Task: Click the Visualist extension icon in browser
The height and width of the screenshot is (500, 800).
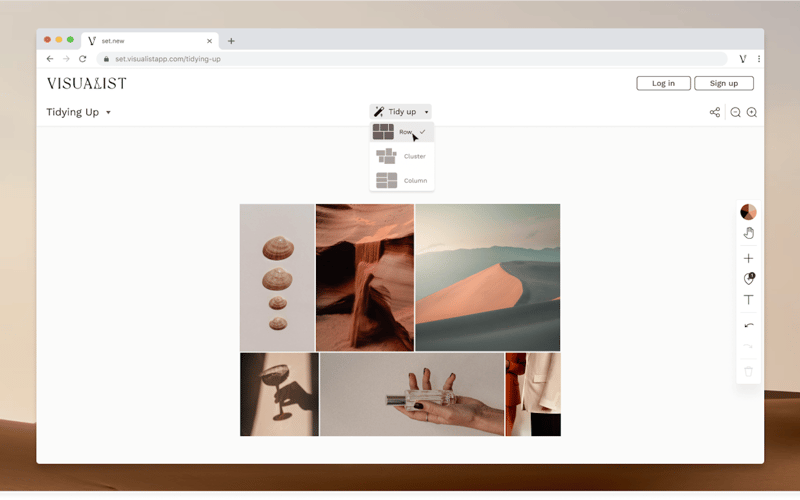Action: point(743,59)
